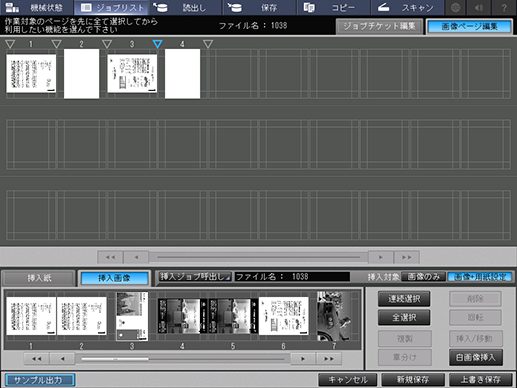The image size is (517, 388).
Task: Step forward in insert images with right arrow
Action: click(303, 359)
